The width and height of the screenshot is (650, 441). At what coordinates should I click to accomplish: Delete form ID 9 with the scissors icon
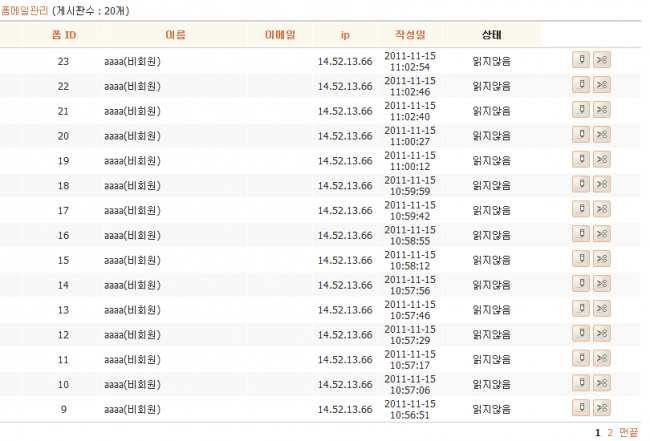click(601, 408)
